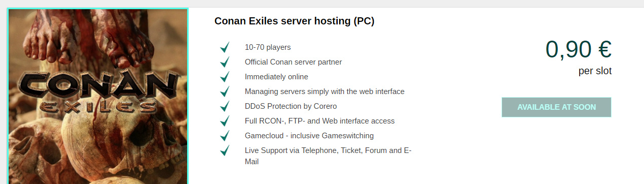Image resolution: width=644 pixels, height=184 pixels.
Task: Click the DDoS Protection by Corero text
Action: click(x=291, y=106)
